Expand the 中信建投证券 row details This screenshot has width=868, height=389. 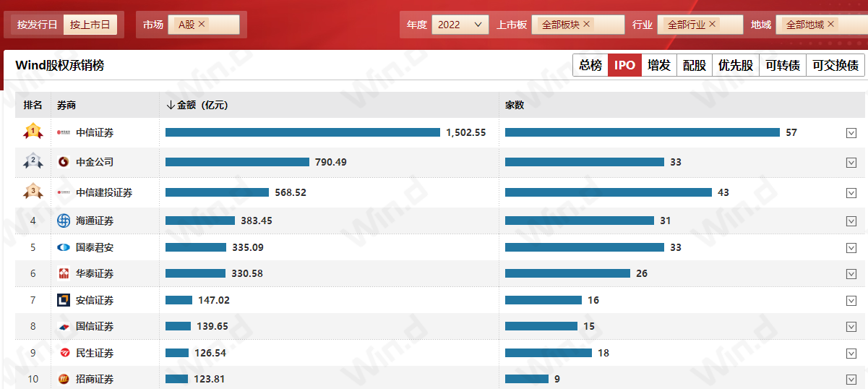(x=851, y=193)
